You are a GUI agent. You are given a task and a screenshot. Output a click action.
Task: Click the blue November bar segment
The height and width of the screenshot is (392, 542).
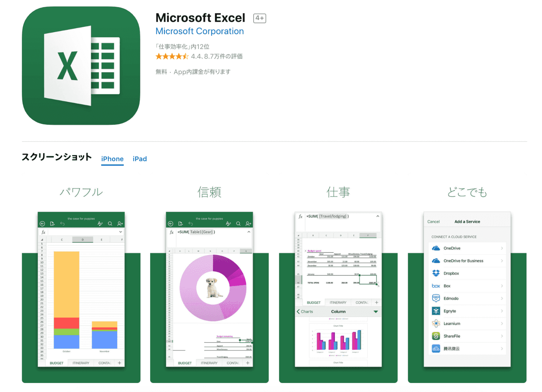tap(104, 340)
